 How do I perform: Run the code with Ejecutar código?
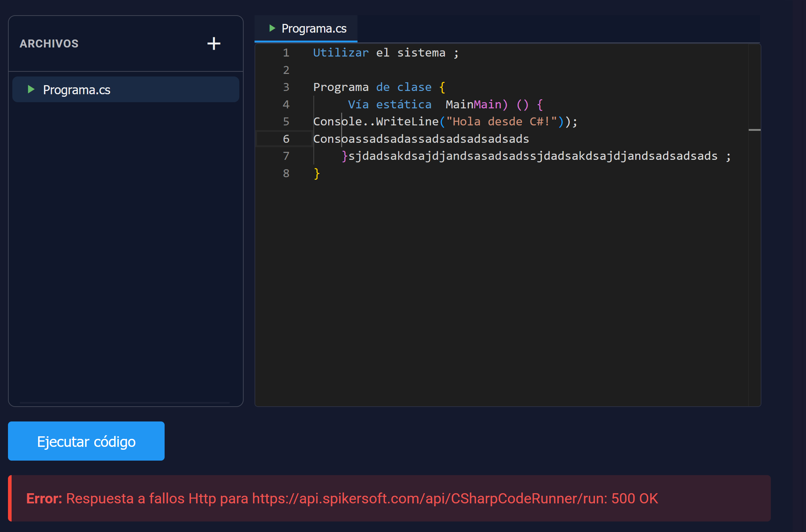[86, 441]
